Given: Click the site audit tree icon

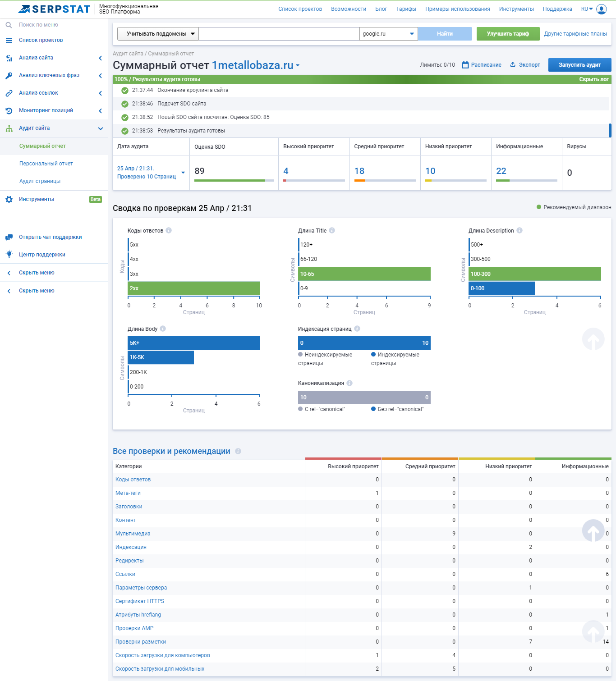Looking at the screenshot, I should coord(9,128).
